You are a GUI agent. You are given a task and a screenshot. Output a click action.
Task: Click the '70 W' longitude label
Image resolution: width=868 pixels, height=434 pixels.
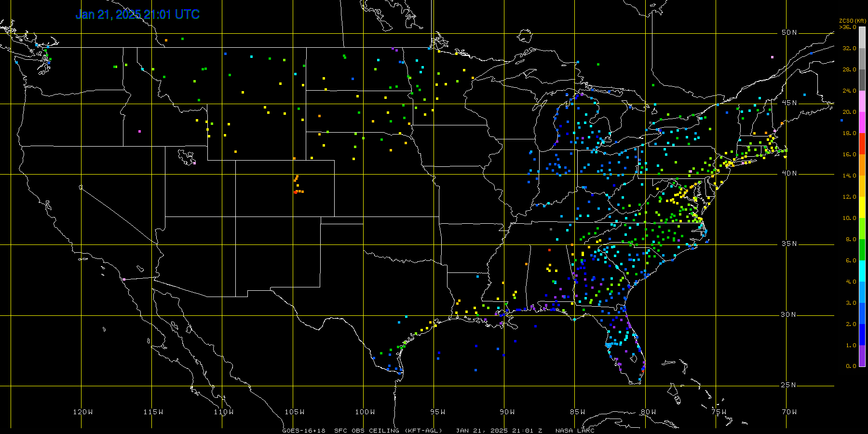pos(789,412)
